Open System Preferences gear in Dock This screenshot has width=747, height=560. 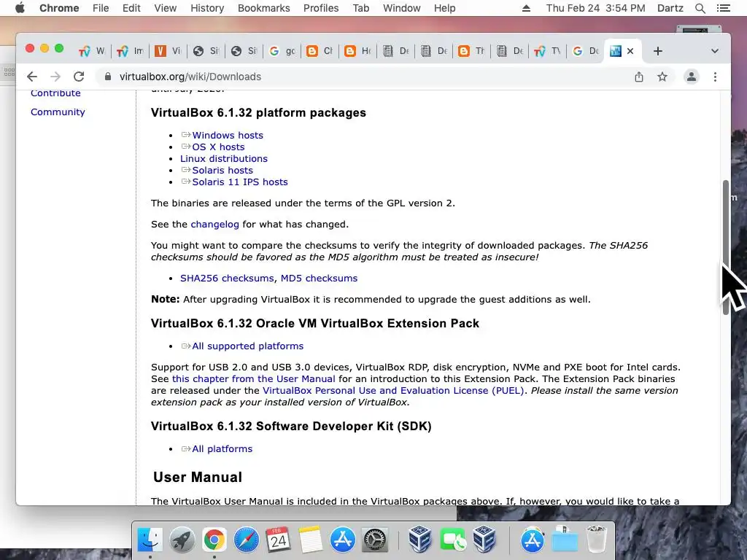coord(375,540)
